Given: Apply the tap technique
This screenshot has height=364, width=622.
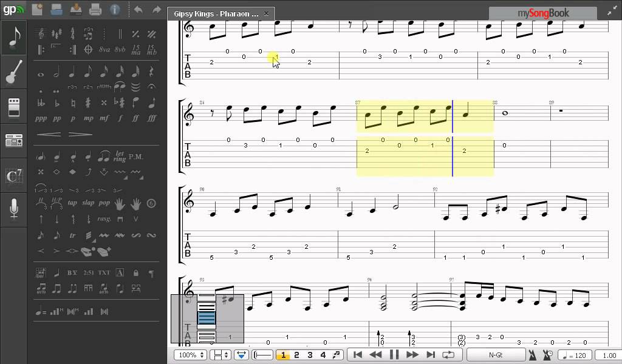Looking at the screenshot, I should 72,203.
